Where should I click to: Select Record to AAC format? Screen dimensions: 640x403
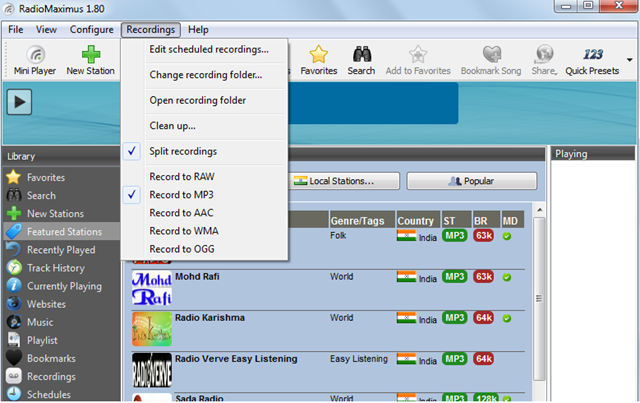(204, 213)
